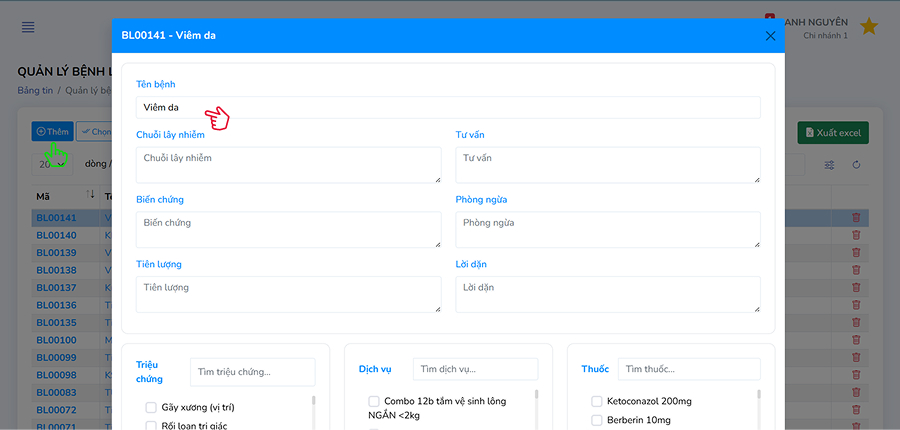Open the hamburger sidebar menu
The width and height of the screenshot is (900, 430).
click(28, 27)
